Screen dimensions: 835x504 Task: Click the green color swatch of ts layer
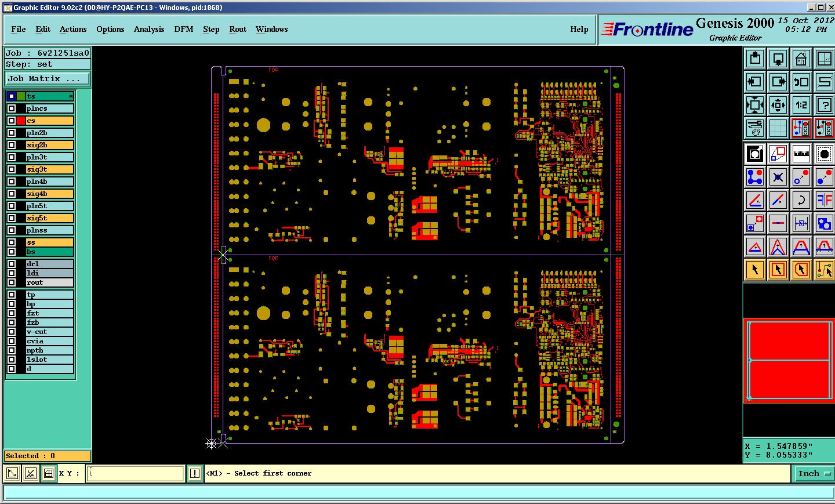(x=21, y=96)
